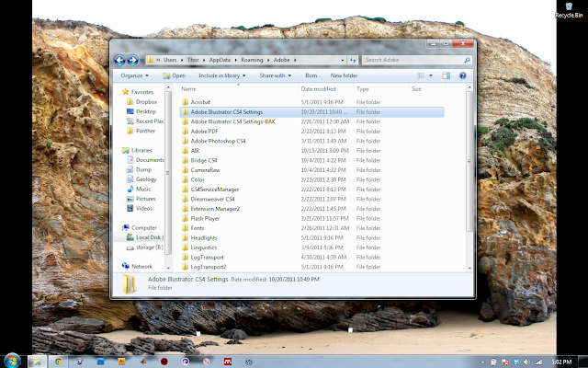Screen dimensions: 588x368
Task: Open Google Chrome from the taskbar
Action: [x=58, y=362]
